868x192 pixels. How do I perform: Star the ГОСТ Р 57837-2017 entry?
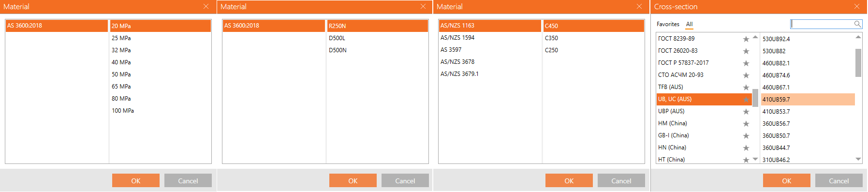[746, 63]
